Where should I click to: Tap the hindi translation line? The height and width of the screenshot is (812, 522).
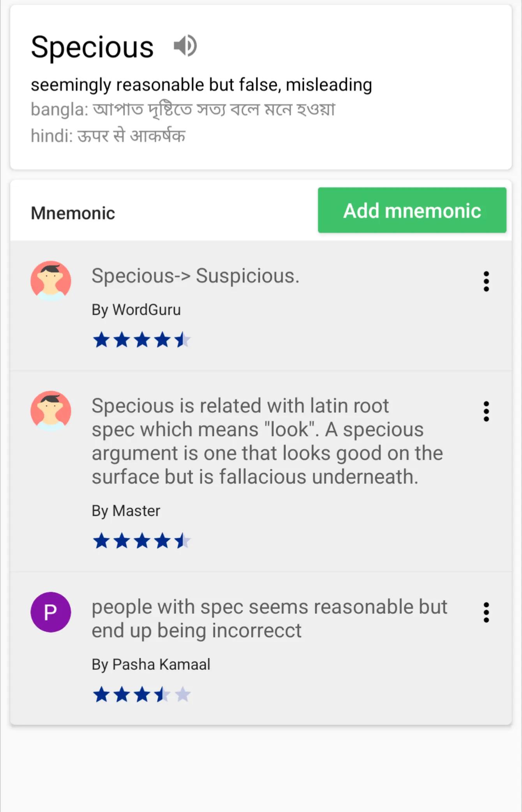pyautogui.click(x=108, y=136)
